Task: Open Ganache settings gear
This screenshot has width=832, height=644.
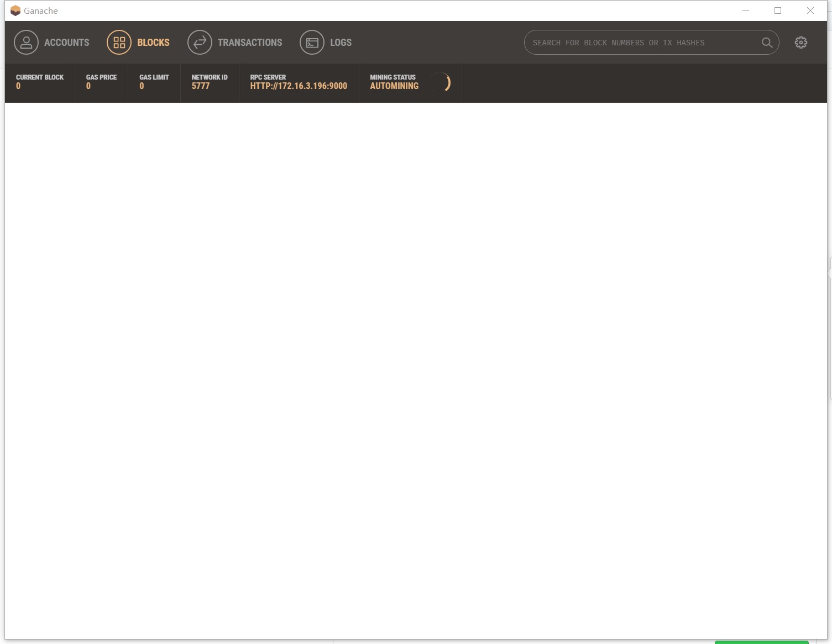Action: (800, 42)
